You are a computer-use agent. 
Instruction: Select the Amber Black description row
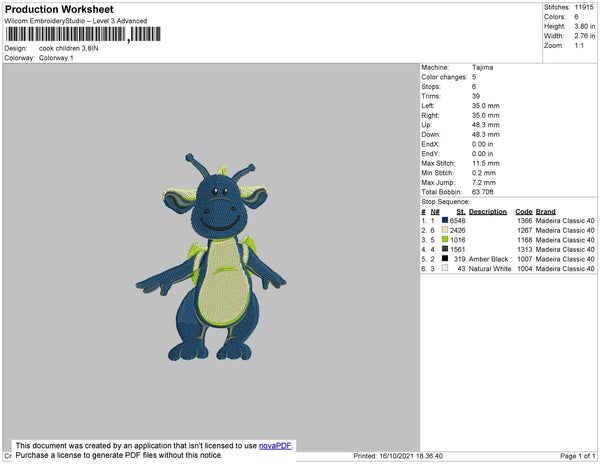click(490, 259)
